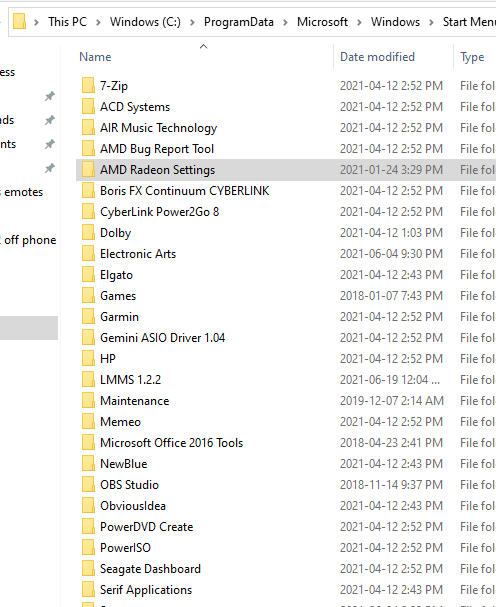Click the 2018-01-07 7:43 PM date of Games
The height and width of the screenshot is (607, 496).
pyautogui.click(x=391, y=295)
